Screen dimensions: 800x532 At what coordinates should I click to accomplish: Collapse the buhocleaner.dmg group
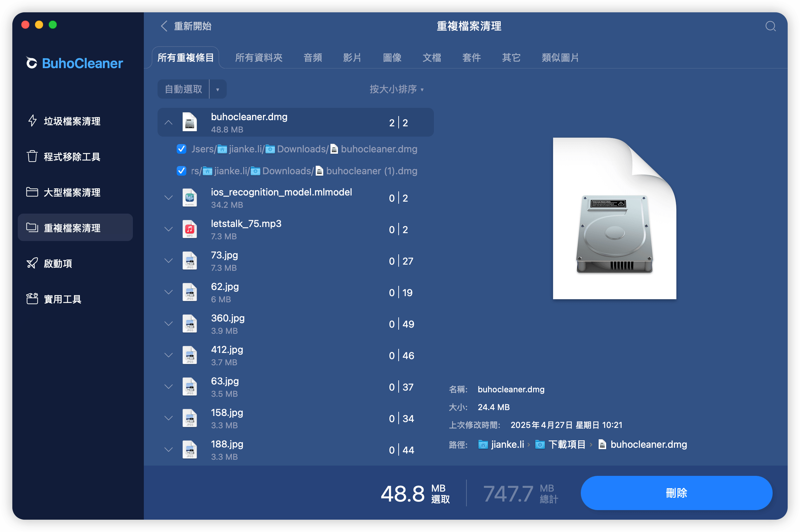coord(168,122)
